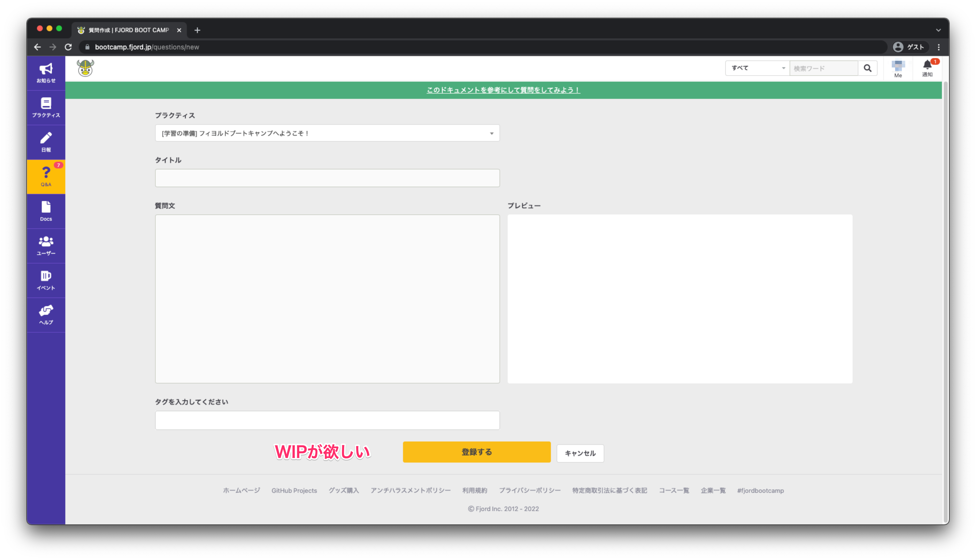This screenshot has width=976, height=560.
Task: Click the タイトル input field
Action: pos(327,178)
